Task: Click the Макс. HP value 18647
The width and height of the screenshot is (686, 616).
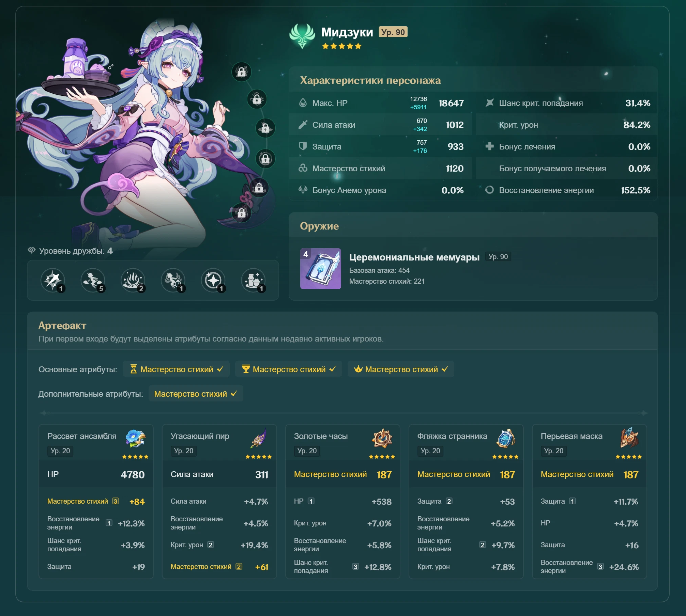Action: pyautogui.click(x=451, y=103)
